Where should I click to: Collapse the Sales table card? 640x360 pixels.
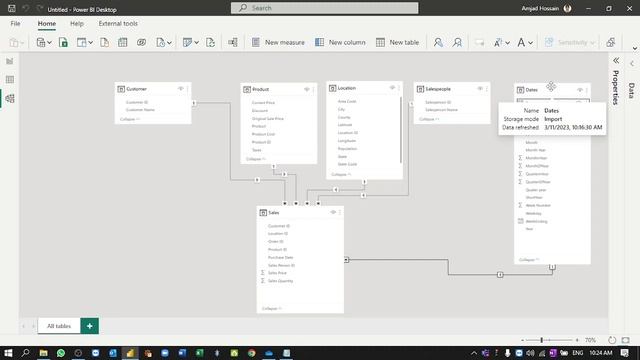(271, 309)
